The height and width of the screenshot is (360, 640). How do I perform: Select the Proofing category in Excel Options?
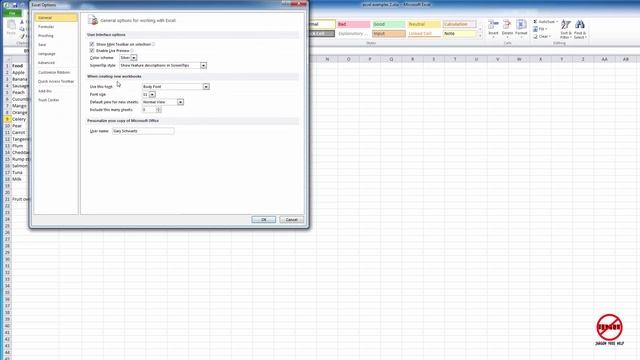[x=56, y=36]
